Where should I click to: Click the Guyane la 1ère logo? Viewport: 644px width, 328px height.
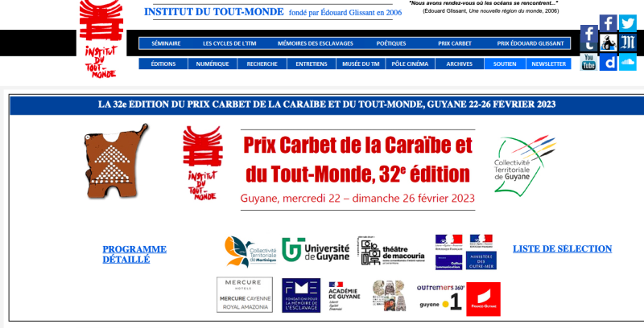point(440,303)
